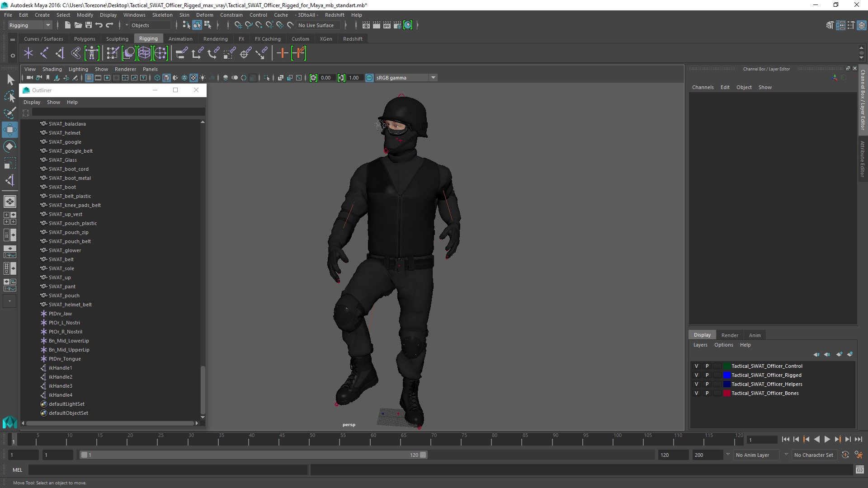868x488 pixels.
Task: Click the Tactical_SWAT_Officer_Rigged layer color swatch
Action: [726, 375]
